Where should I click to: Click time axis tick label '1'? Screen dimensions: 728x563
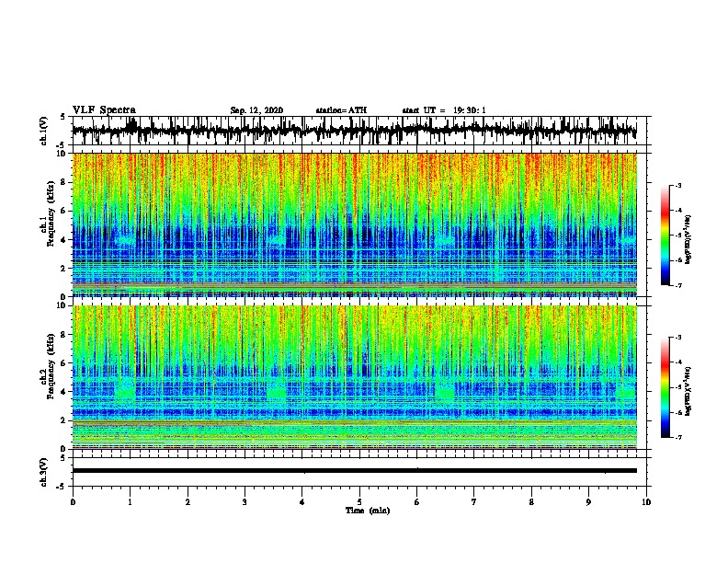(130, 502)
